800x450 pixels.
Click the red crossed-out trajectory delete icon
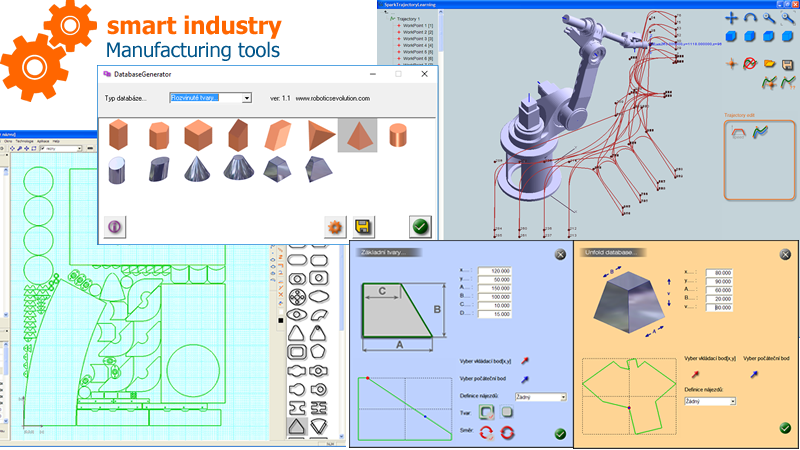coord(749,64)
